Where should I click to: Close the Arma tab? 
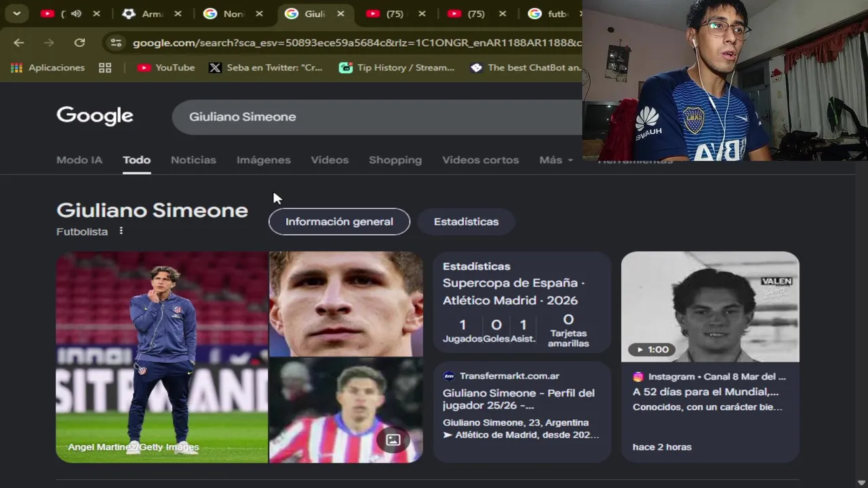tap(178, 14)
